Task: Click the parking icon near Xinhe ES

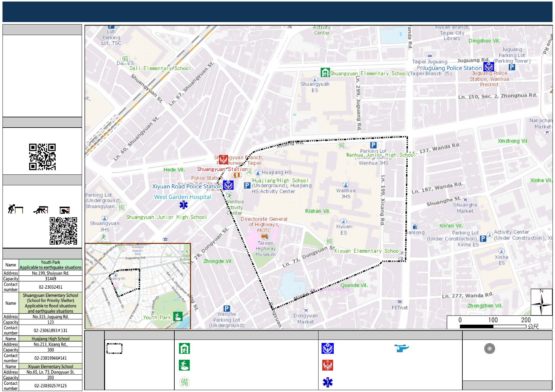Action: pos(483,239)
